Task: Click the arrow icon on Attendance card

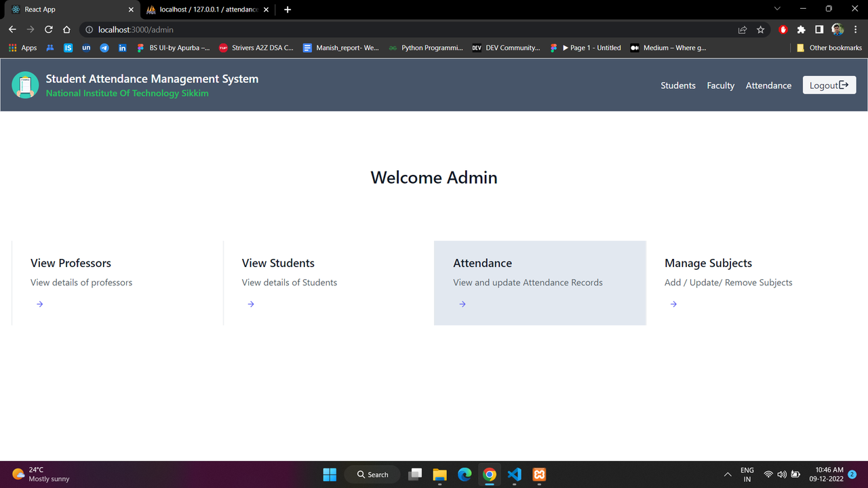Action: [x=462, y=304]
